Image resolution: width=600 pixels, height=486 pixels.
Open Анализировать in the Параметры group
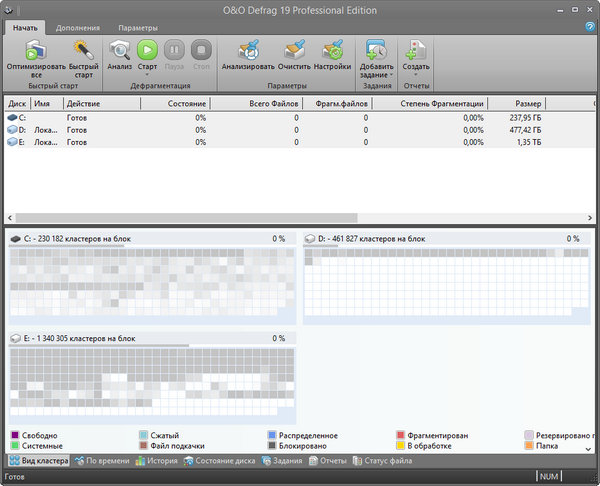click(248, 50)
